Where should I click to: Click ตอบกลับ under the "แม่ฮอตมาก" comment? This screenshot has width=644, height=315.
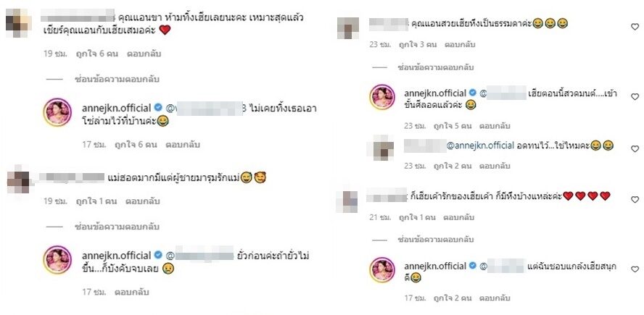[143, 201]
